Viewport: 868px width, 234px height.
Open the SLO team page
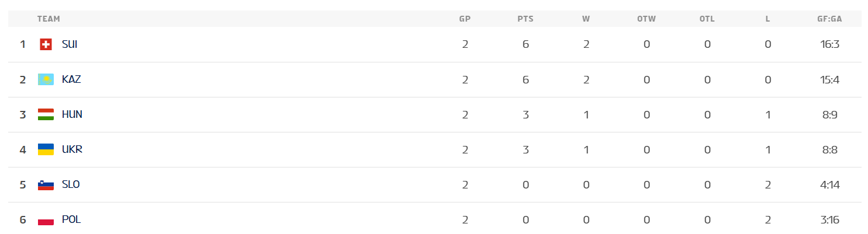[71, 184]
